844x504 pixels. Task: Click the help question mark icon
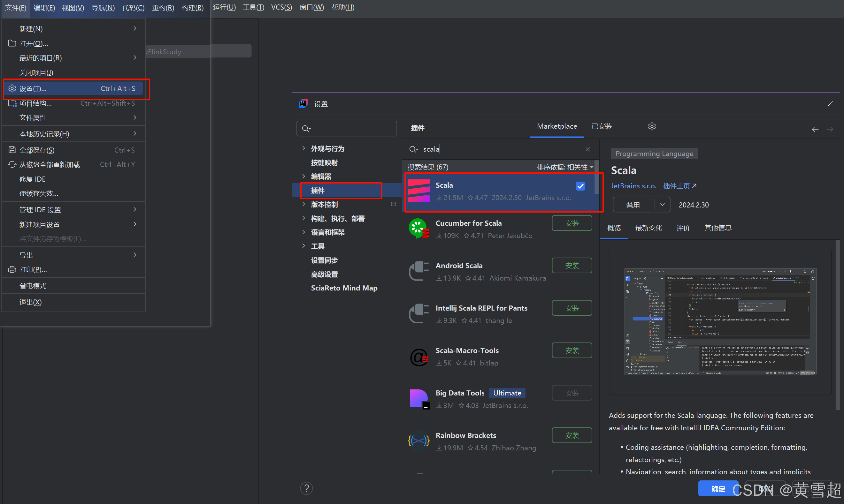tap(306, 488)
